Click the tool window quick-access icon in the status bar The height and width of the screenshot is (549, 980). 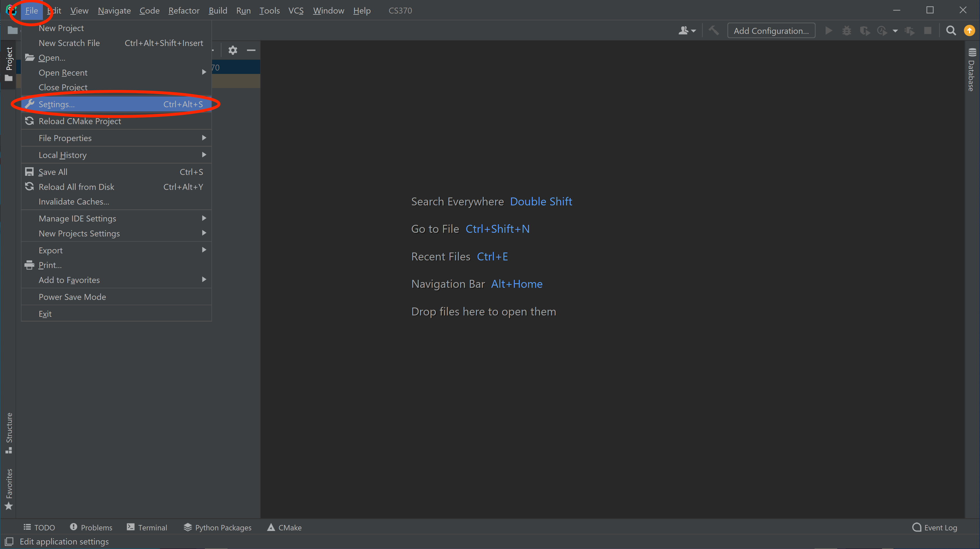(x=9, y=541)
